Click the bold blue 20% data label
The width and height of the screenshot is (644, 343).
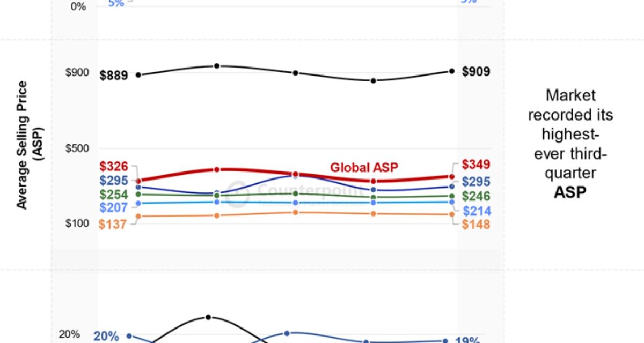(106, 337)
